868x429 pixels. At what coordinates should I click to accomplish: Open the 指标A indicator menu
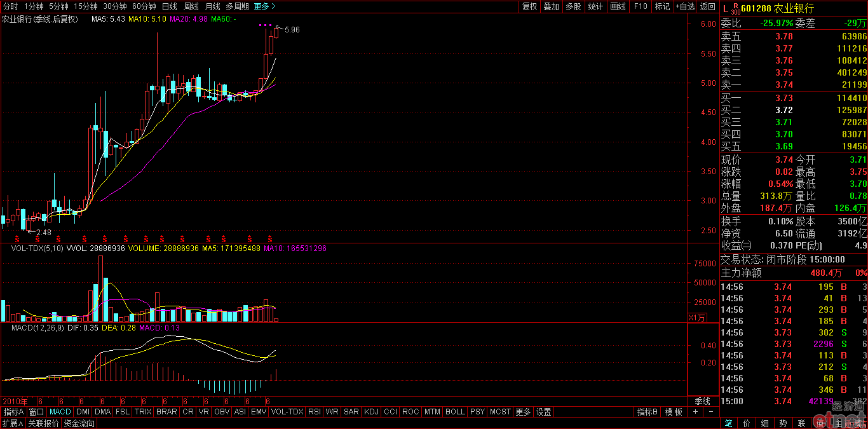pyautogui.click(x=13, y=412)
